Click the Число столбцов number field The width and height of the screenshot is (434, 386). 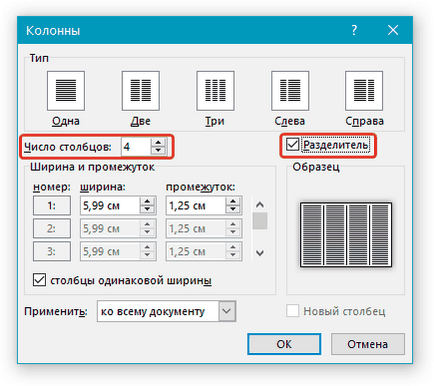coord(136,147)
